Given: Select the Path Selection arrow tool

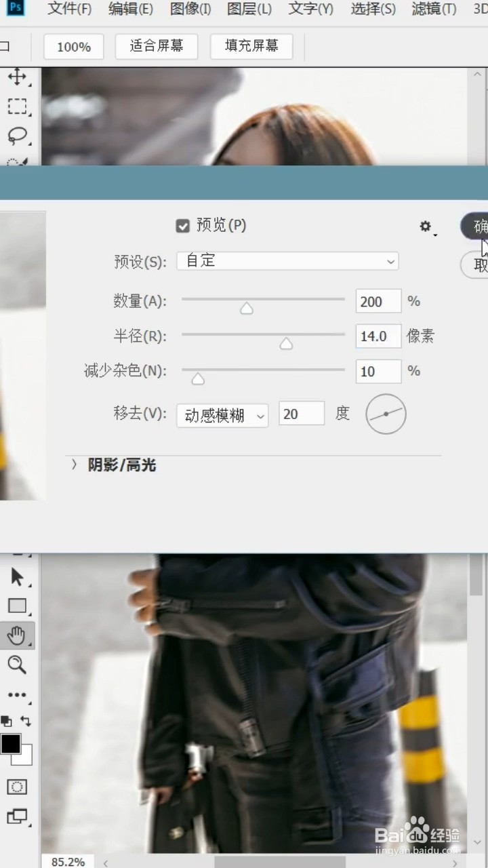Looking at the screenshot, I should click(17, 577).
